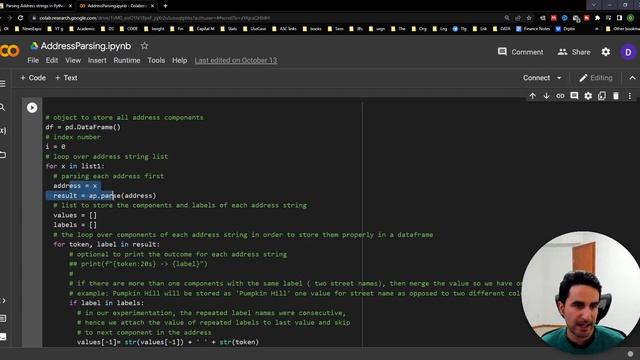Open the Colab home logo
This screenshot has height=360, width=640.
click(10, 51)
